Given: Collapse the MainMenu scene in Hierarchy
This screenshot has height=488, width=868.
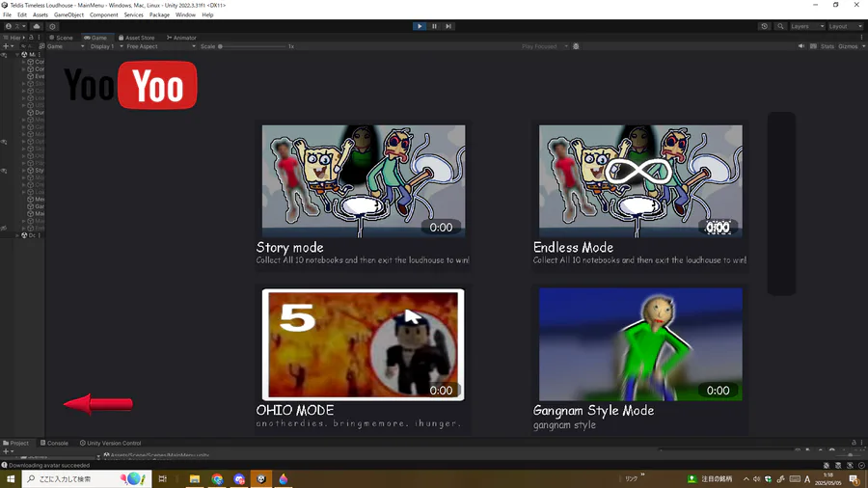Looking at the screenshot, I should [x=17, y=55].
